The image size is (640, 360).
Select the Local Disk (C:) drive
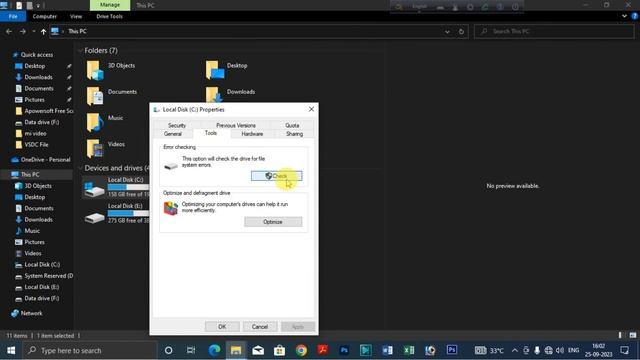pyautogui.click(x=116, y=187)
